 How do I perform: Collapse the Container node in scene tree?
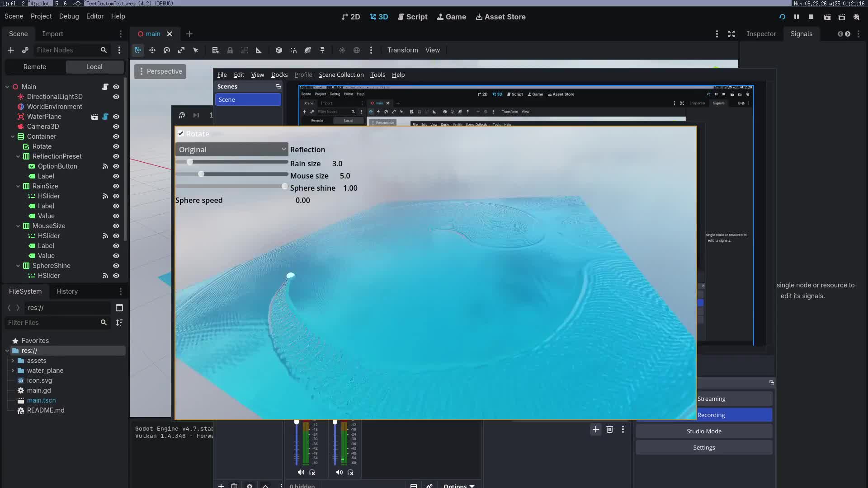[x=13, y=136]
